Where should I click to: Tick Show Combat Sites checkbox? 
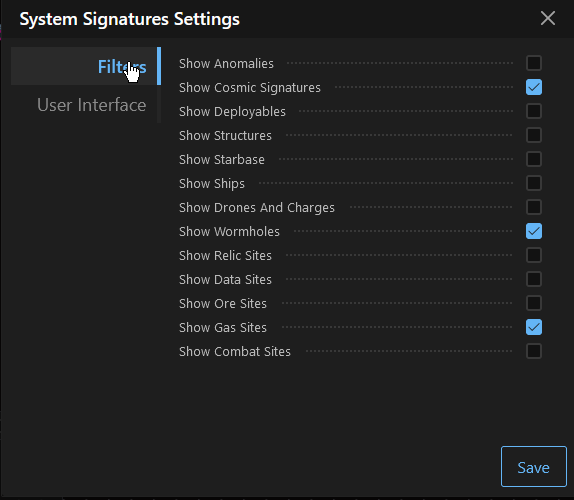534,351
